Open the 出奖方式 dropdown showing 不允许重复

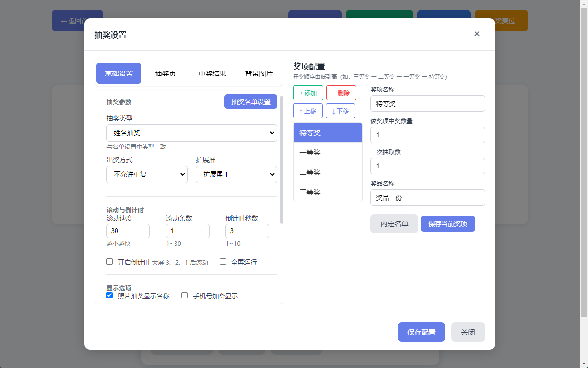pos(147,174)
